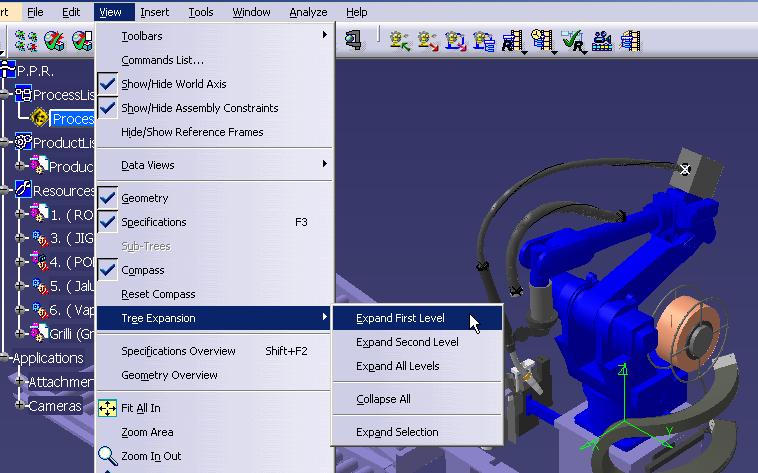Uncheck the Specifications view option
This screenshot has width=758, height=473.
click(x=107, y=222)
